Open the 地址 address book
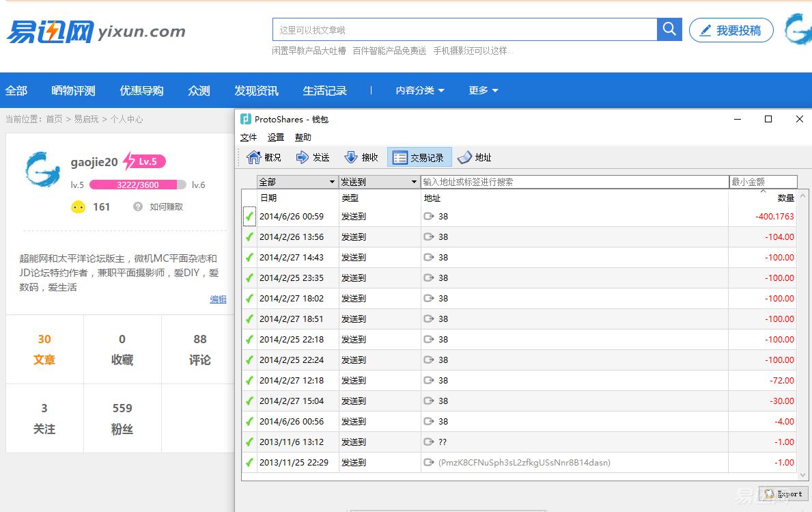This screenshot has height=512, width=812. point(475,157)
